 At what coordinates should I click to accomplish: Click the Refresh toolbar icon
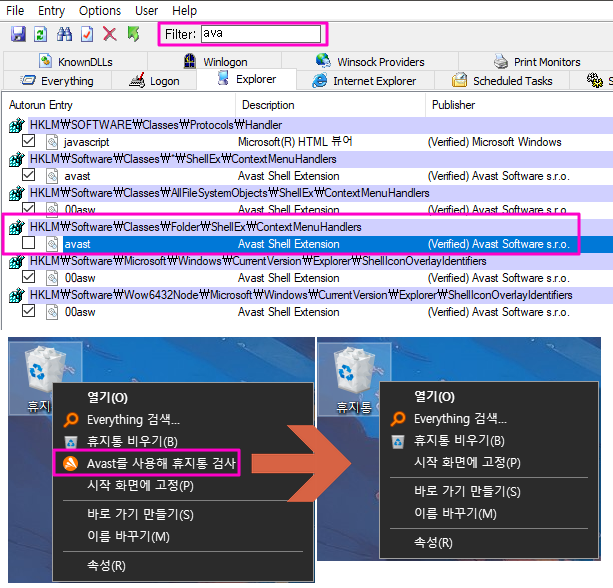tap(41, 34)
